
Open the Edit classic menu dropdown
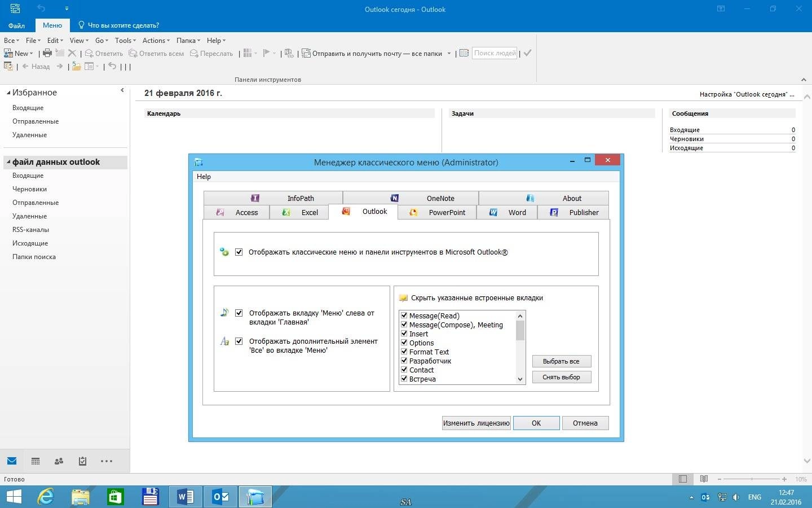(55, 41)
